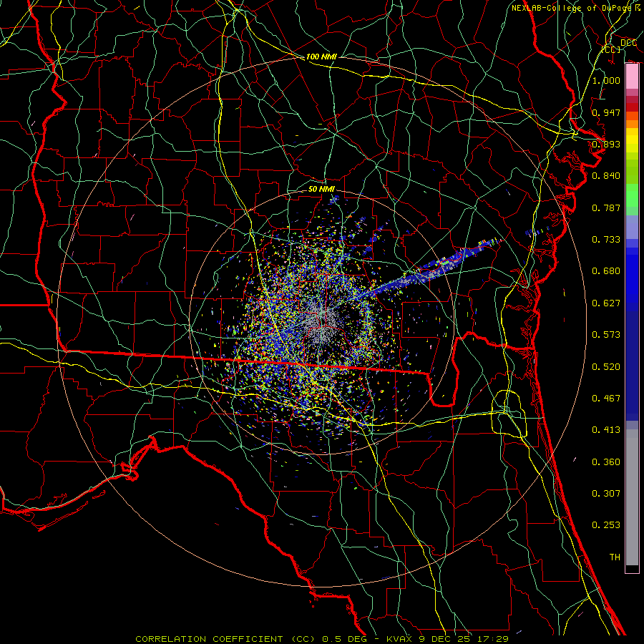
Task: Select the 0.893 legend value
Action: click(606, 144)
